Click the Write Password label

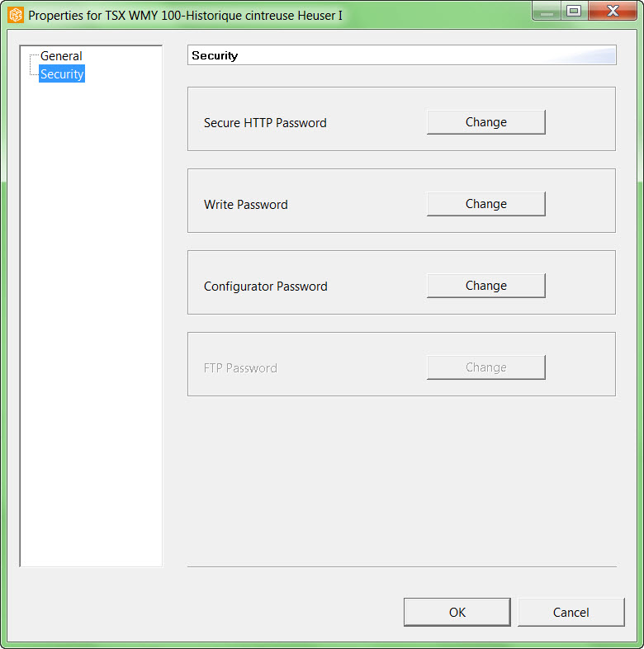[x=246, y=205]
